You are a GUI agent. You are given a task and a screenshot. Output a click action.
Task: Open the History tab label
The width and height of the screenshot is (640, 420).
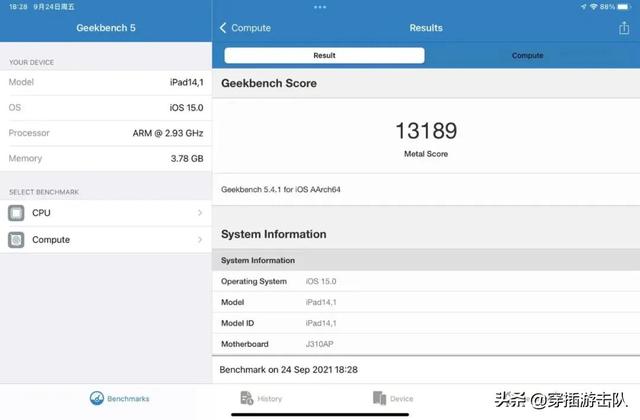click(269, 399)
